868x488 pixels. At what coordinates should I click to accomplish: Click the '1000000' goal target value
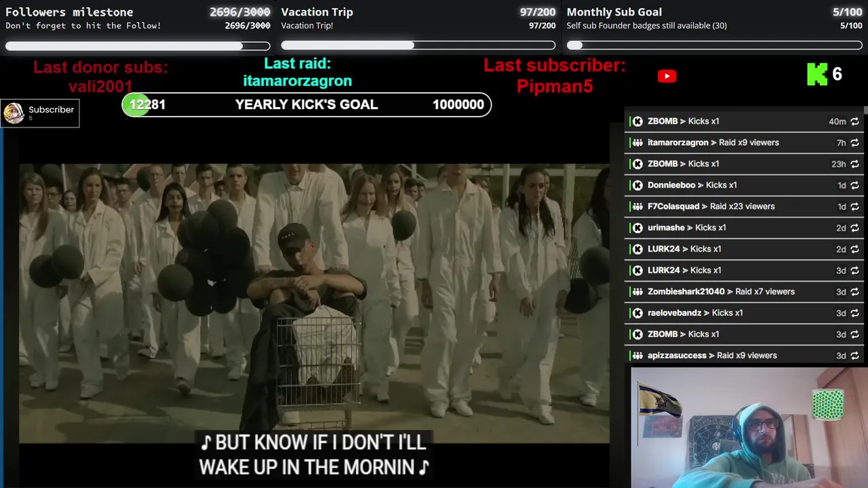458,104
